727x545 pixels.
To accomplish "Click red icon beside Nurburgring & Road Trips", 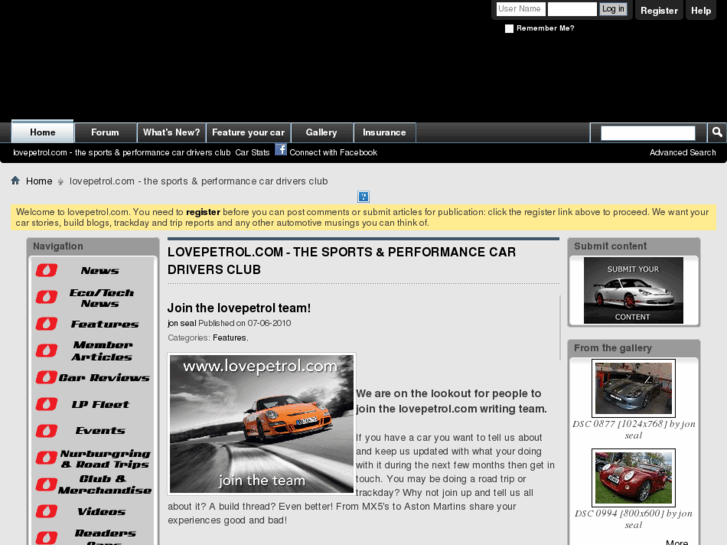I will click(46, 458).
